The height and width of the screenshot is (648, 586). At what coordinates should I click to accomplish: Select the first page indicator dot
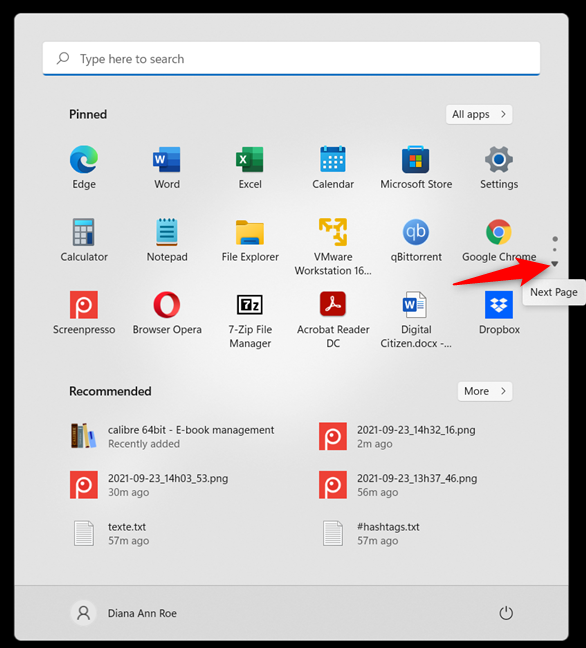click(x=555, y=239)
